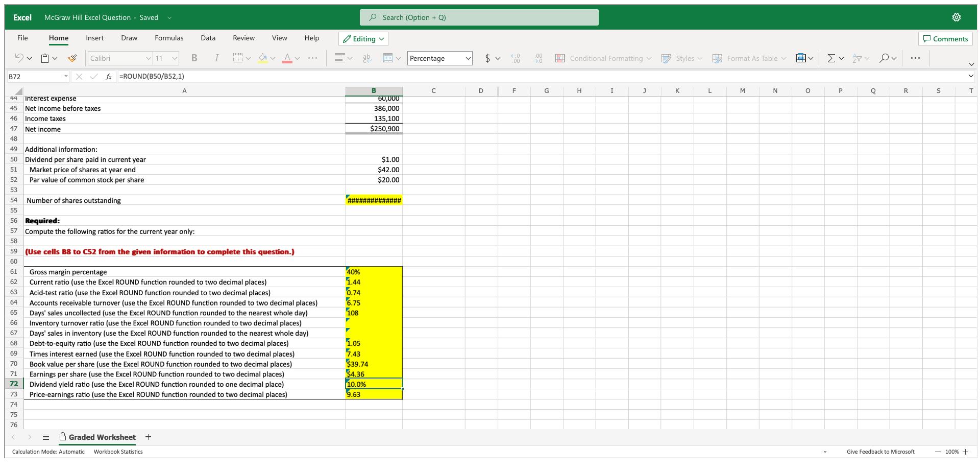Open the Comments pane
This screenshot has height=471, width=980.
point(945,39)
